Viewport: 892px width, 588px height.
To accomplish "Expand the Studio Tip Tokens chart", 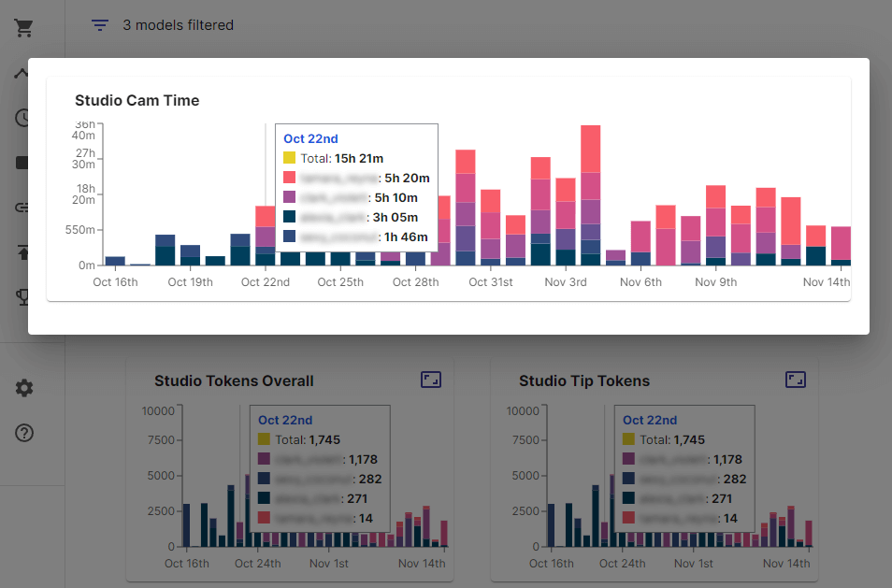I will [x=795, y=380].
